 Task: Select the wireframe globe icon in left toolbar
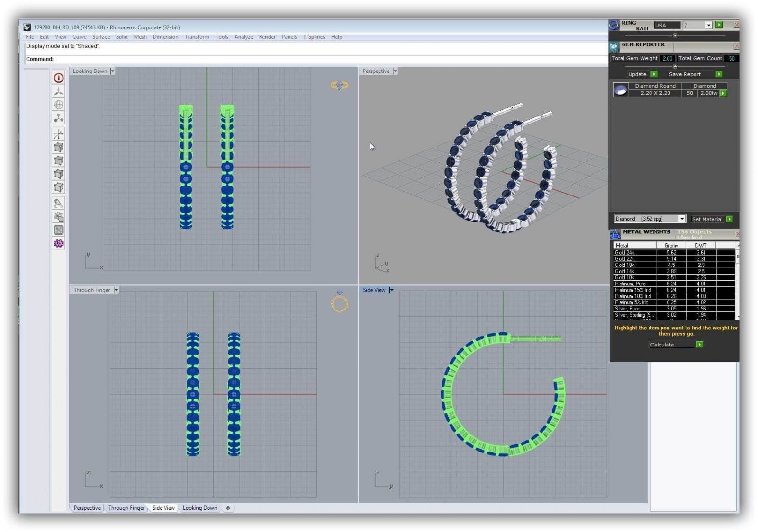click(58, 105)
